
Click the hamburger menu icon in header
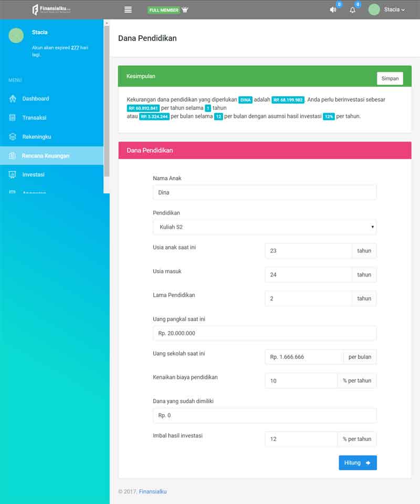point(128,9)
